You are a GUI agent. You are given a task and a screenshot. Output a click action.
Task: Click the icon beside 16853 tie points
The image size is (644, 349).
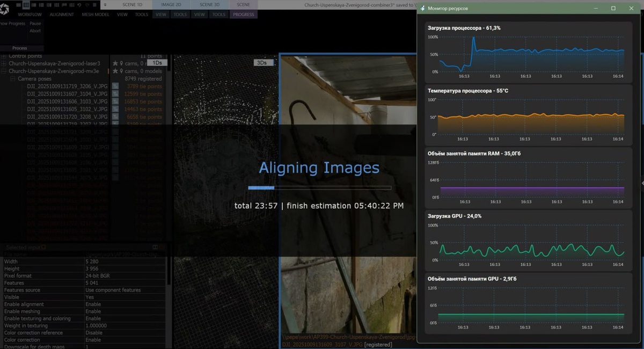click(x=115, y=101)
